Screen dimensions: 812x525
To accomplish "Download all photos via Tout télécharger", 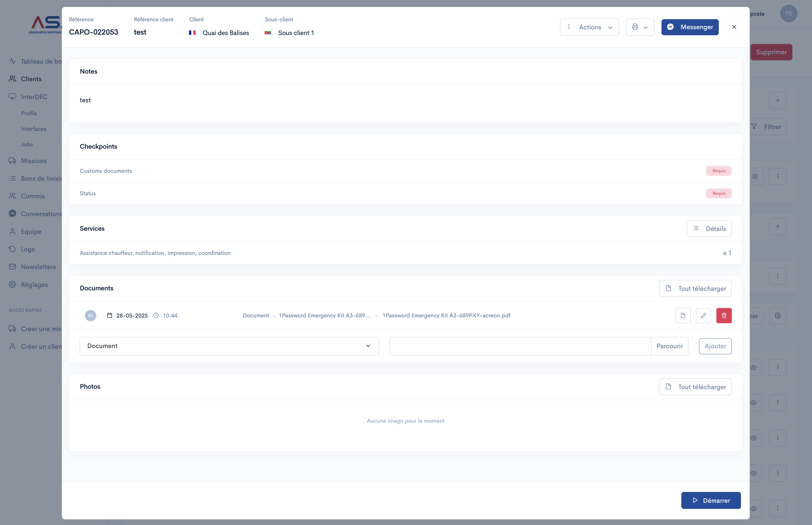I will (695, 387).
